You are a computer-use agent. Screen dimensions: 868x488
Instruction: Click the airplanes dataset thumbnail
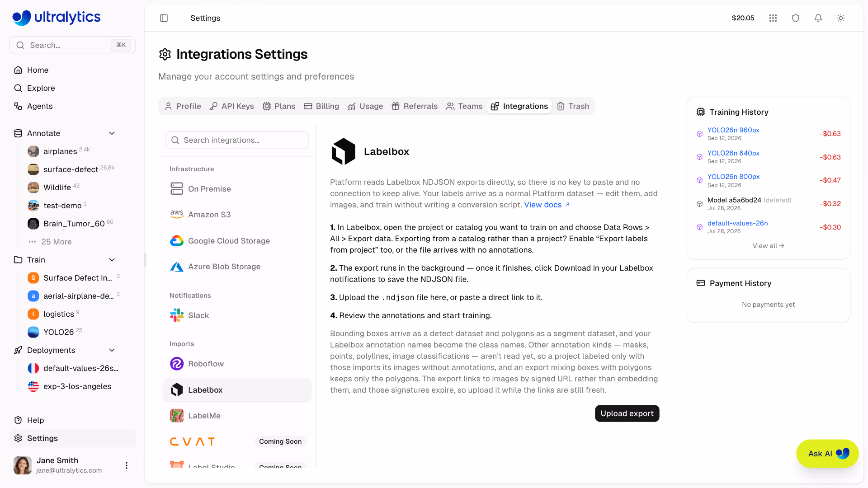click(x=33, y=151)
